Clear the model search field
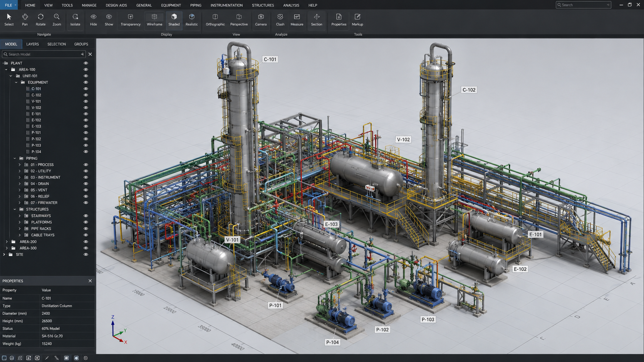Viewport: 644px width, 362px height. click(x=90, y=54)
